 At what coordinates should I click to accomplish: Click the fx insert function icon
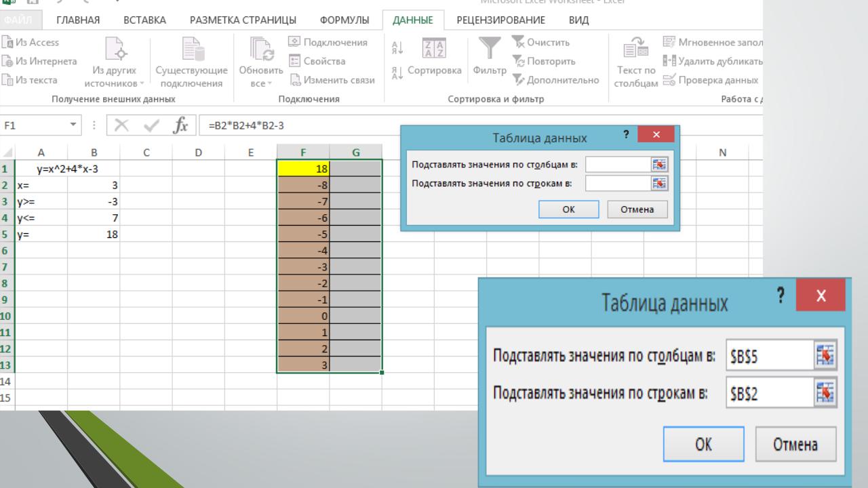[x=180, y=125]
